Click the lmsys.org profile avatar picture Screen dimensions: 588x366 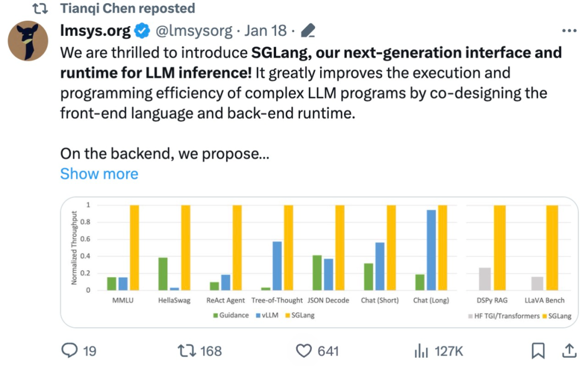click(x=28, y=40)
